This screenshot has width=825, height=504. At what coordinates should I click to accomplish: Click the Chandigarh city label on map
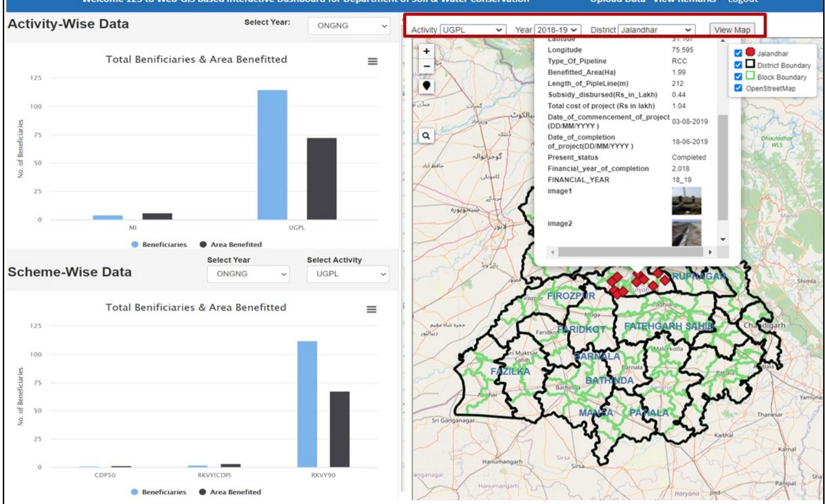click(764, 325)
